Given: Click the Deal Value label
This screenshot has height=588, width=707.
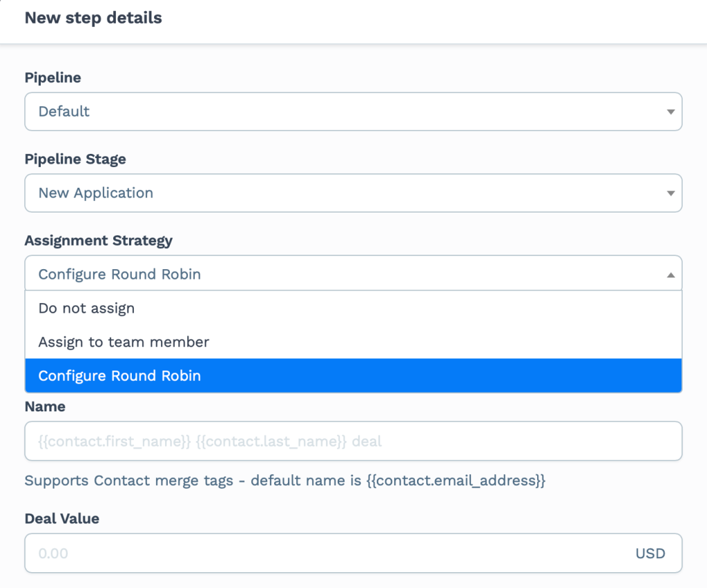Looking at the screenshot, I should pyautogui.click(x=60, y=518).
